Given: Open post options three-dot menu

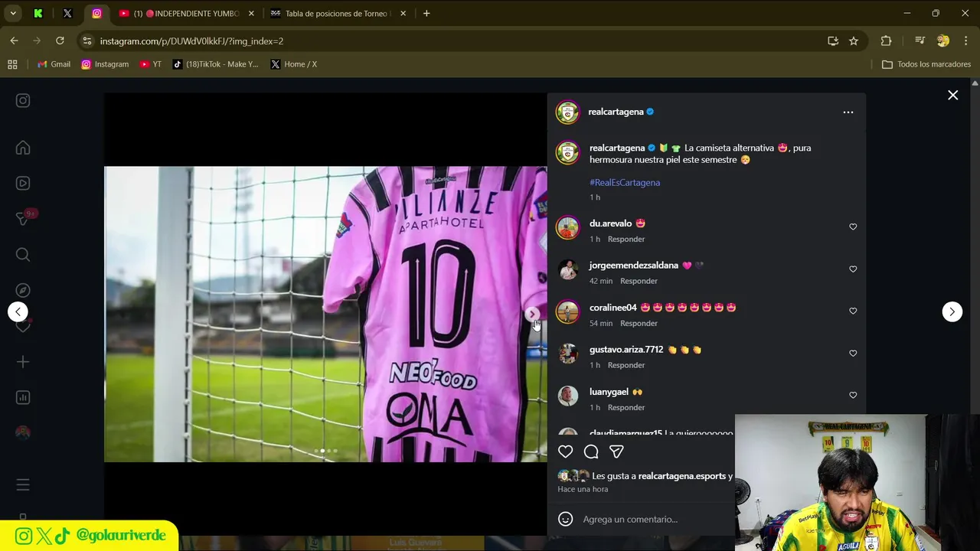Looking at the screenshot, I should [848, 112].
